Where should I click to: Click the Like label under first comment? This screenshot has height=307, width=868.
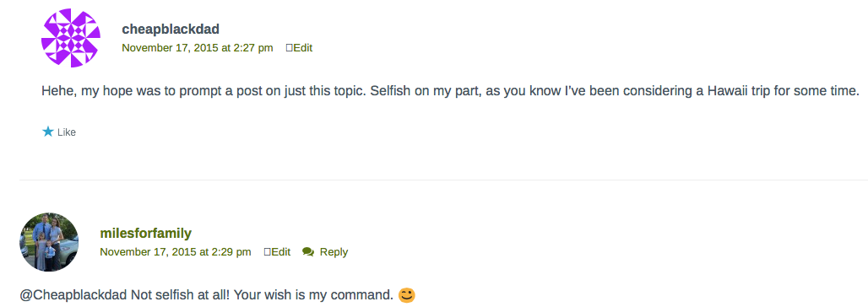[x=67, y=132]
